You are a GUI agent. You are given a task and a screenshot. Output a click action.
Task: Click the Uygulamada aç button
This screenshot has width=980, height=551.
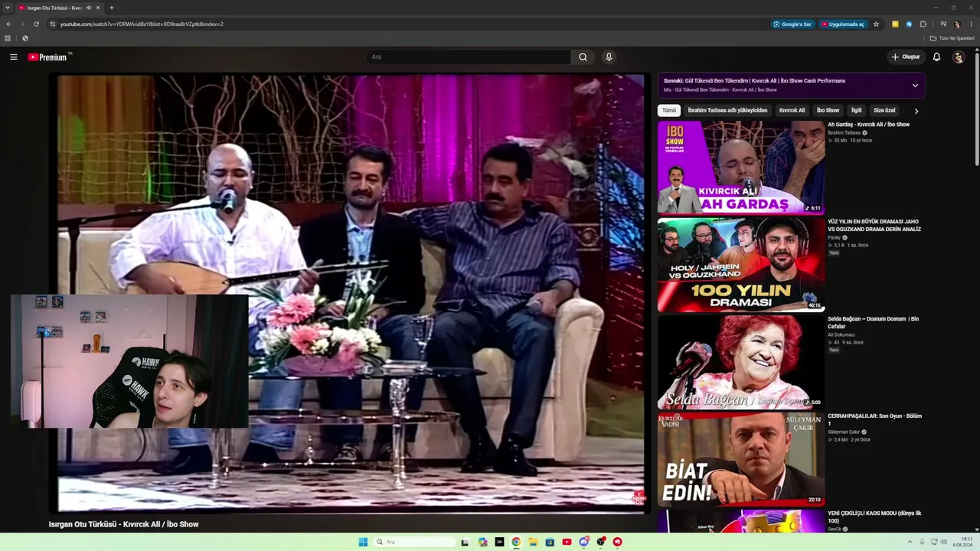(842, 24)
